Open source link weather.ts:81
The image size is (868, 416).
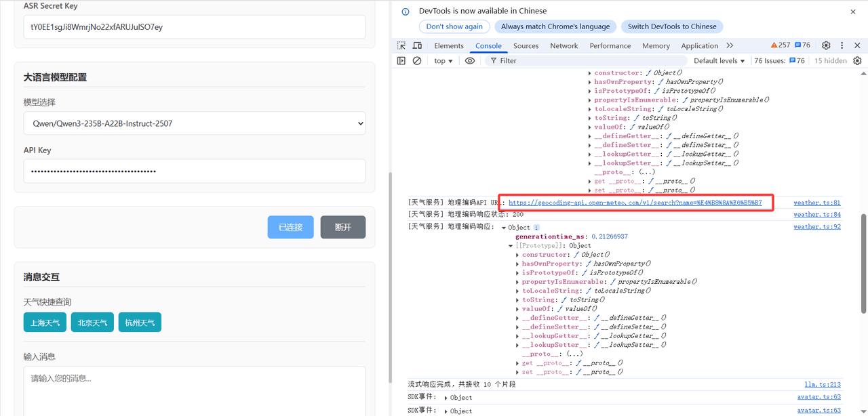point(817,203)
